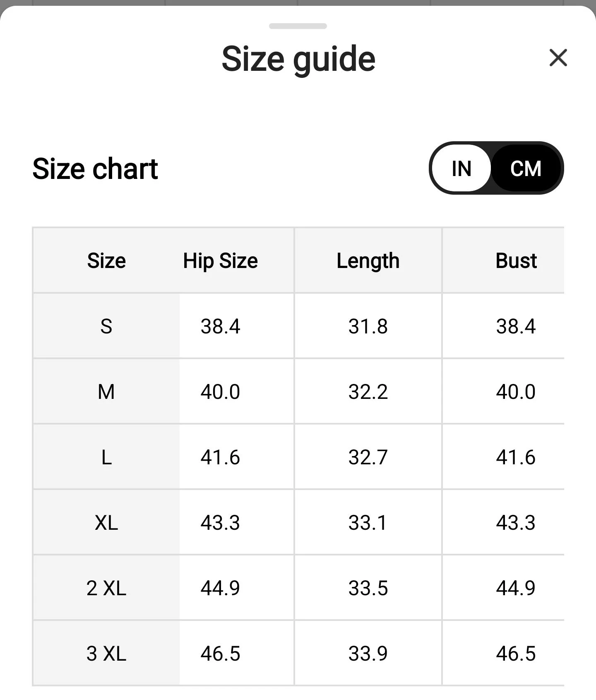Click the 33.9 length value for 3 XL

pyautogui.click(x=368, y=653)
